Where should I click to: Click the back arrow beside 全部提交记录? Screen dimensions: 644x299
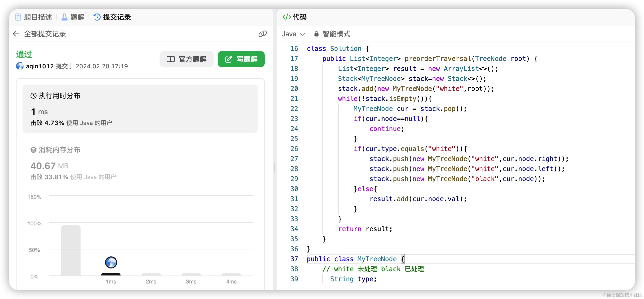point(16,34)
